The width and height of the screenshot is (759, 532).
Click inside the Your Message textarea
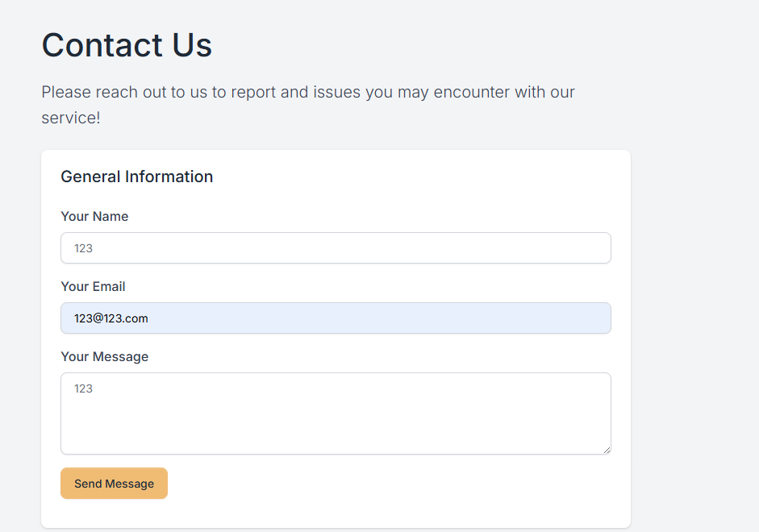click(336, 419)
